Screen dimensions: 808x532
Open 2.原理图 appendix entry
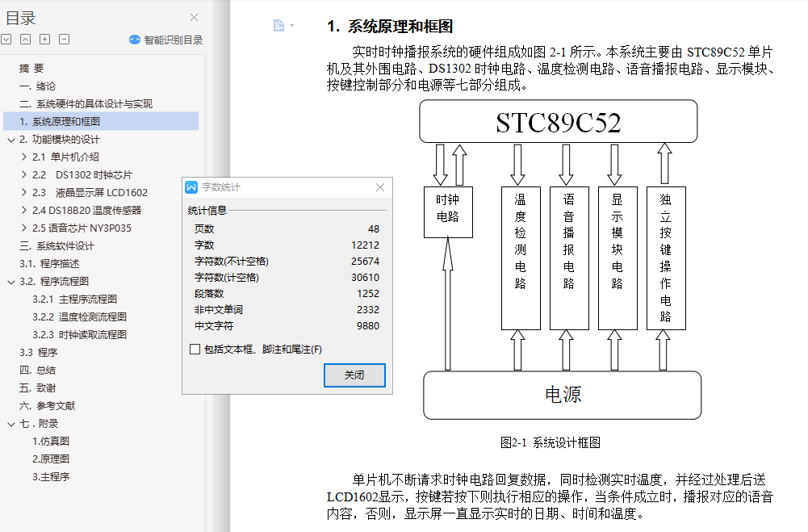tap(51, 459)
